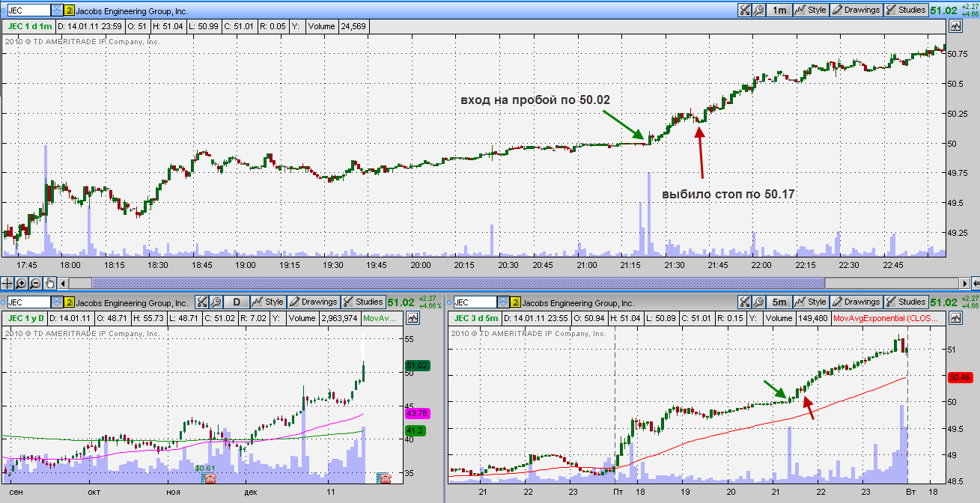Click MovAvgExponential label in 5m chart
Screen dimensions: 980x503
tap(888, 318)
